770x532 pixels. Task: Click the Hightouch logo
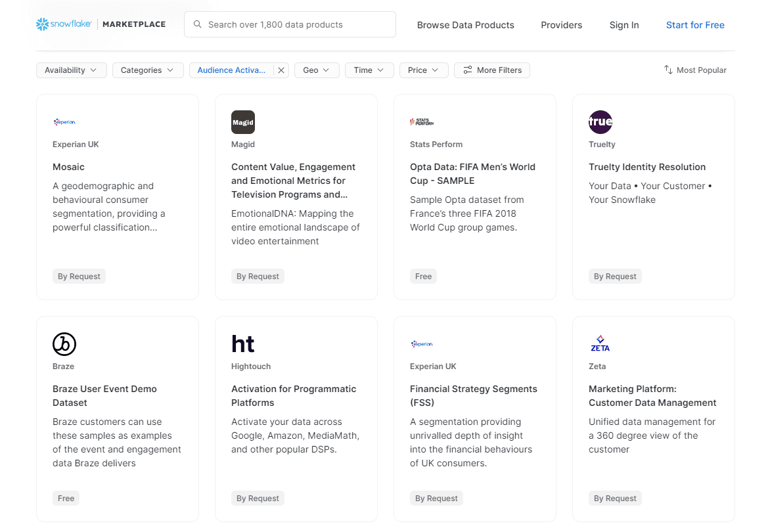[x=242, y=344]
